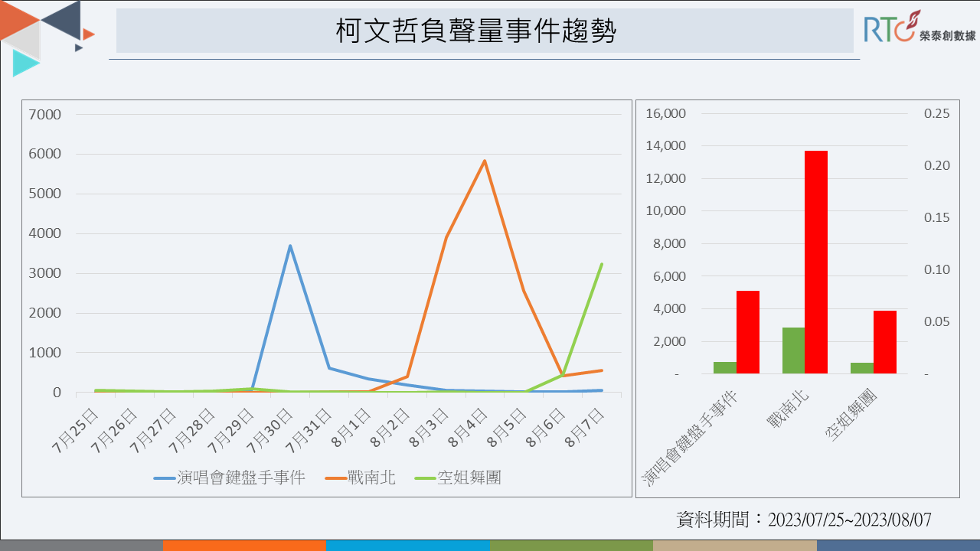
Task: Click the green bar for 戰南北
Action: coord(794,350)
